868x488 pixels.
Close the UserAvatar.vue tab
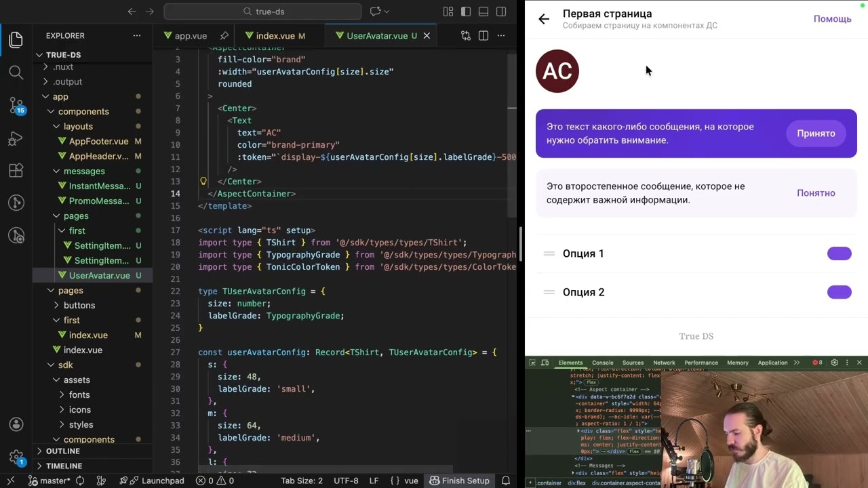point(427,35)
